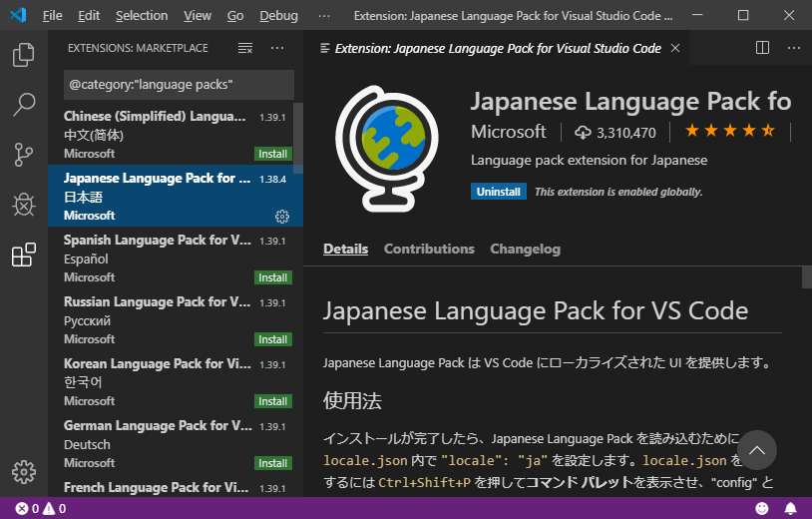This screenshot has height=519, width=812.
Task: Click the download count 3,310,470
Action: [x=615, y=133]
